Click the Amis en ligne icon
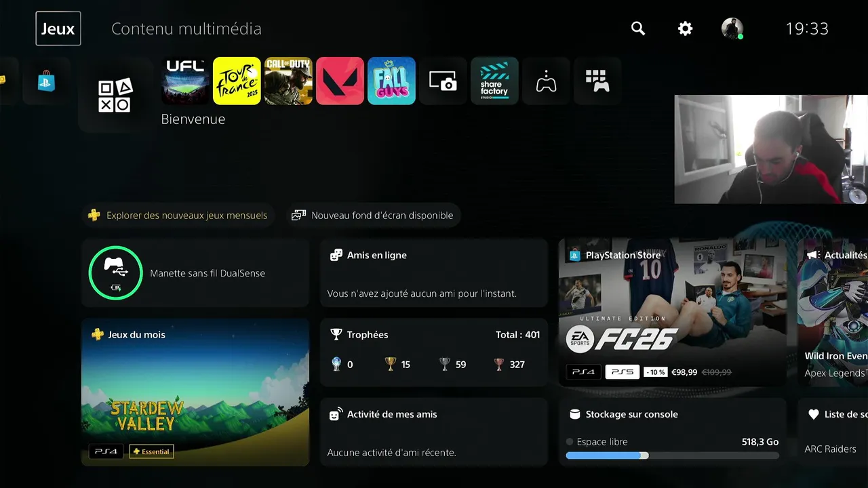This screenshot has height=488, width=868. click(x=336, y=256)
